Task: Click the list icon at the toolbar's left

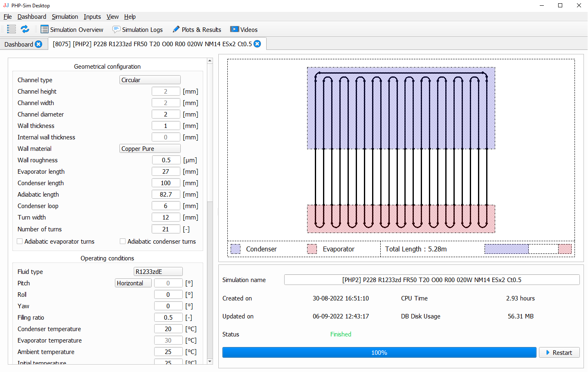Action: pos(11,29)
